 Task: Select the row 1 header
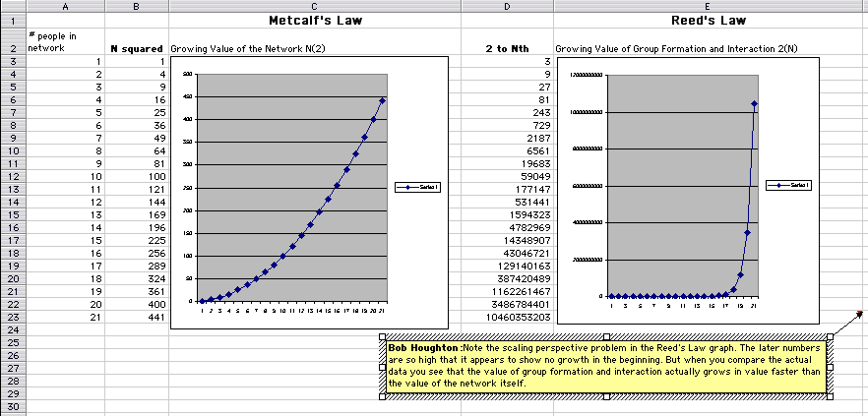[x=13, y=21]
